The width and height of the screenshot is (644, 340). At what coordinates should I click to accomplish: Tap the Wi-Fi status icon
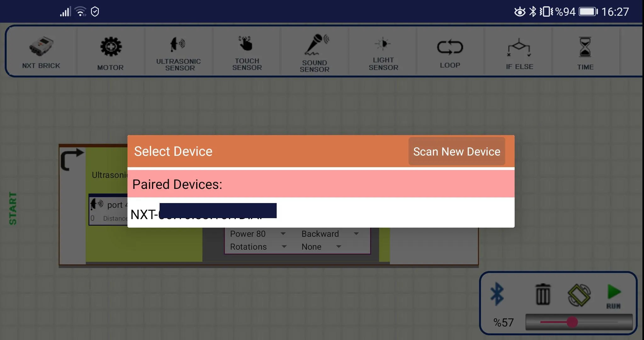click(x=81, y=11)
